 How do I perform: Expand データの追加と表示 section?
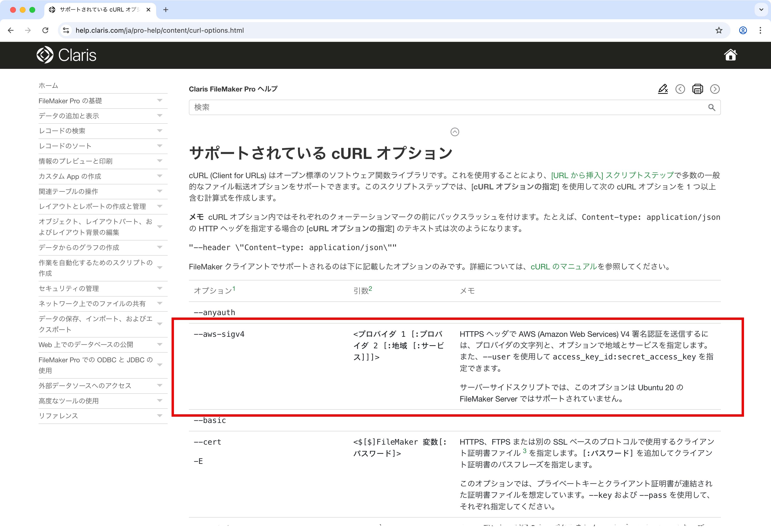(x=160, y=115)
